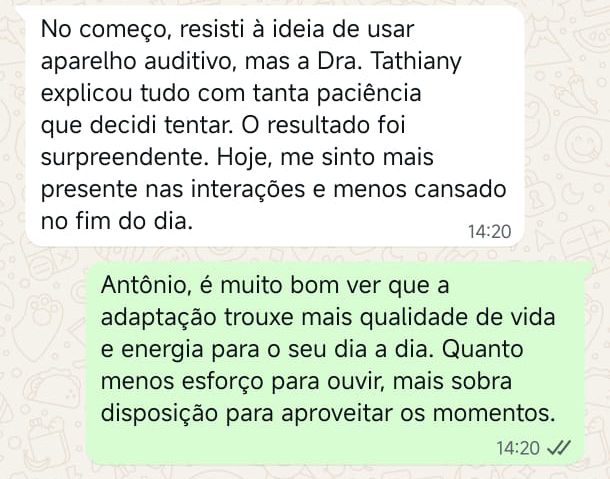Click the word 'surpreendente' in the white bubble
610x479 pixels.
123,158
